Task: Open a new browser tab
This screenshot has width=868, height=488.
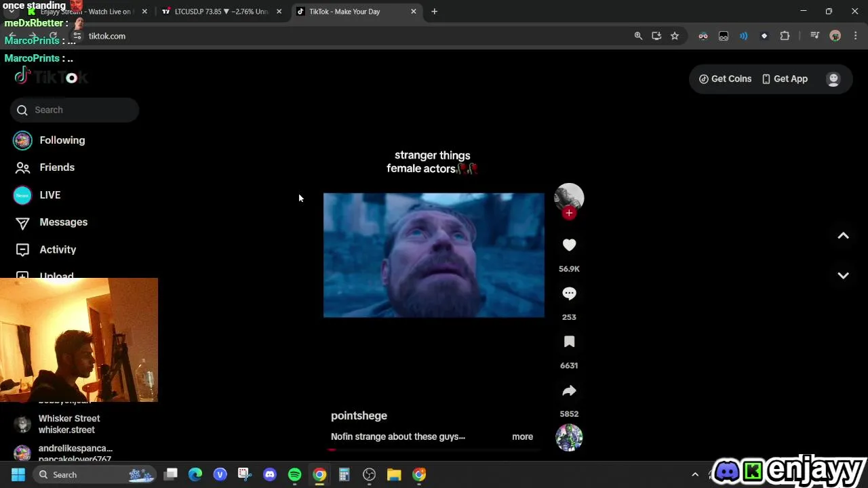Action: click(x=435, y=12)
